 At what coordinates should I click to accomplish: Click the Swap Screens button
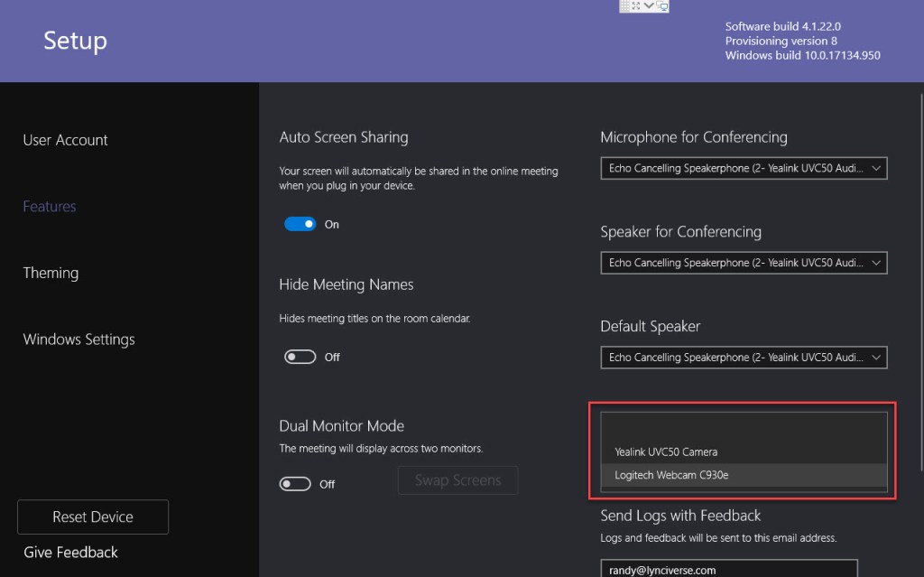[x=457, y=479]
